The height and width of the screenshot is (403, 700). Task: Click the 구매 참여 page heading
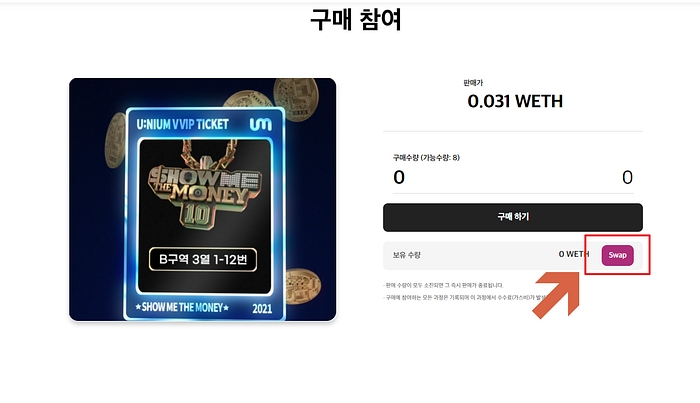[356, 20]
